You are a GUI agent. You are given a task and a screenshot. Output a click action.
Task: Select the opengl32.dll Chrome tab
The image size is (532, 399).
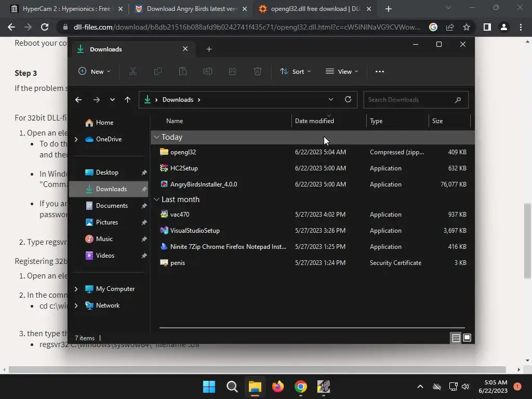click(x=315, y=9)
